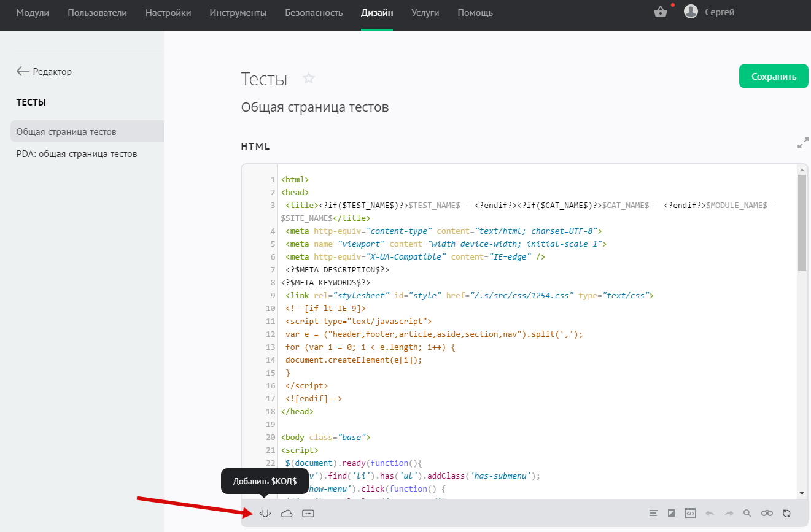Click the half-shaded contrast square icon
The height and width of the screenshot is (532, 811).
[672, 514]
